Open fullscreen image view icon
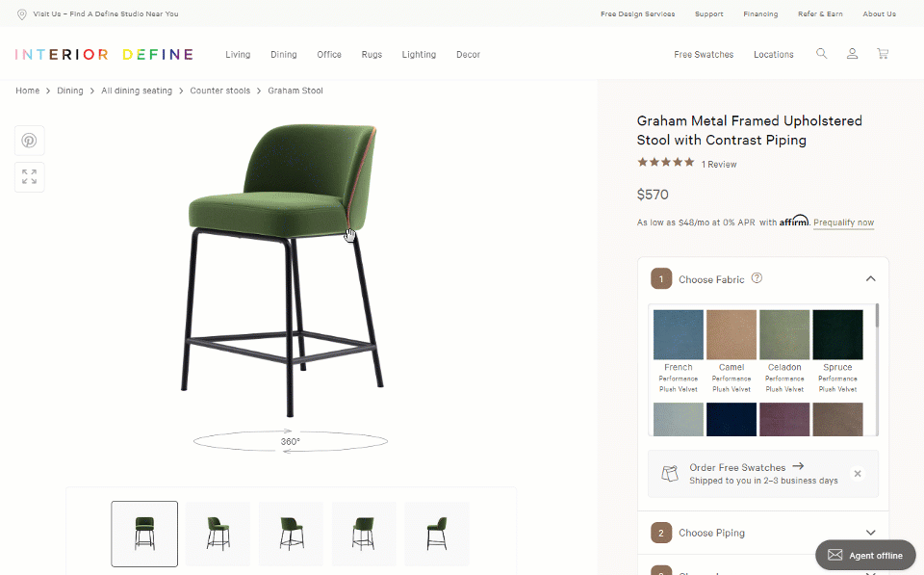This screenshot has width=924, height=575. 30,177
